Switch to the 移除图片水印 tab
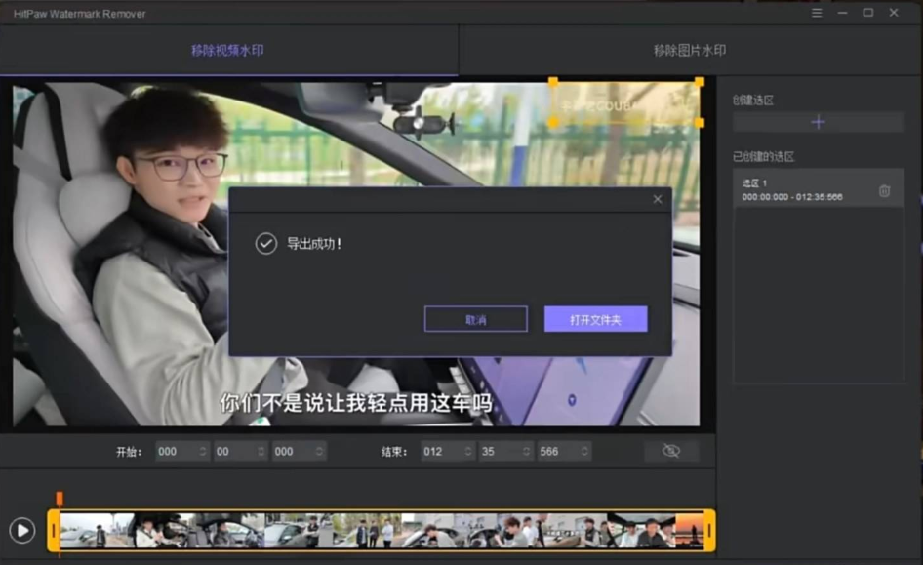 pyautogui.click(x=690, y=51)
